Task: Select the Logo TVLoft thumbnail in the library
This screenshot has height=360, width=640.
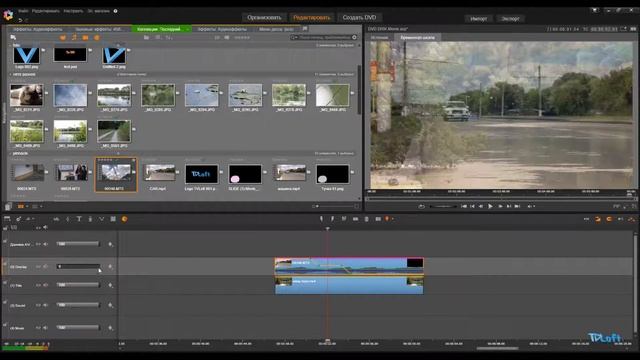Action: pos(202,174)
